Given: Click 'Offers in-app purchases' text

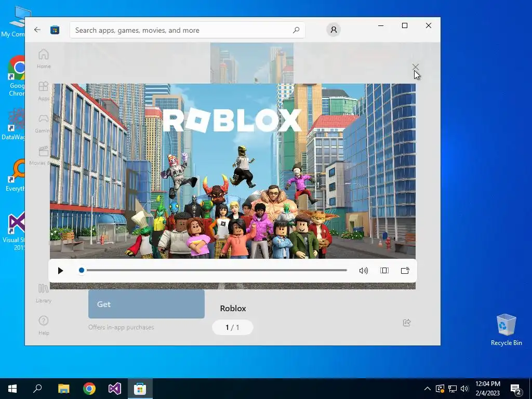Looking at the screenshot, I should [121, 327].
